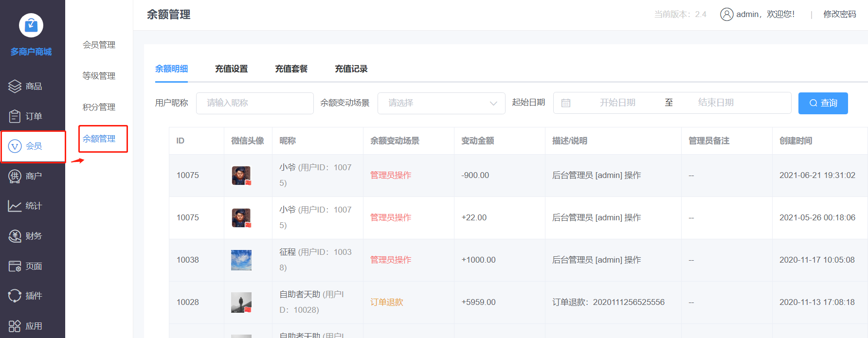Image resolution: width=868 pixels, height=338 pixels.
Task: Click timestamp 2021-06-21 19:31:02
Action: (x=817, y=175)
